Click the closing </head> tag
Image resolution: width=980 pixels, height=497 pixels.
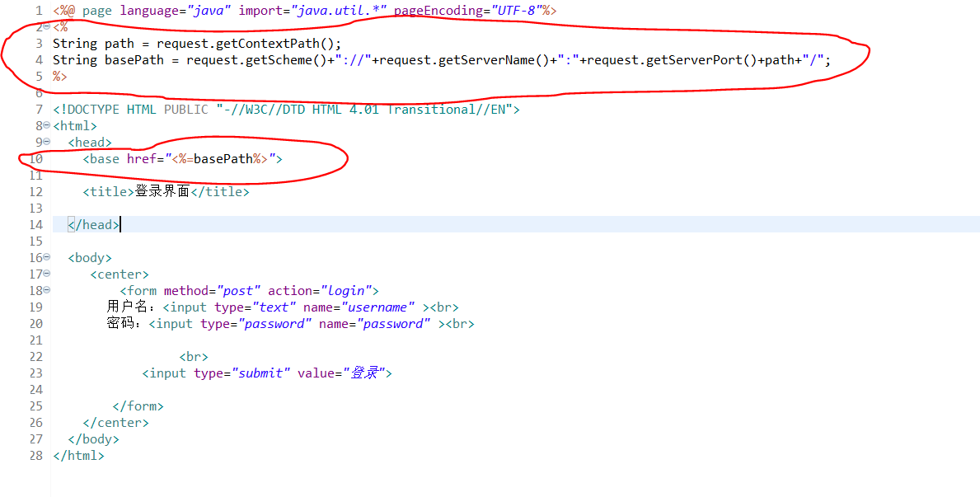[x=93, y=224]
